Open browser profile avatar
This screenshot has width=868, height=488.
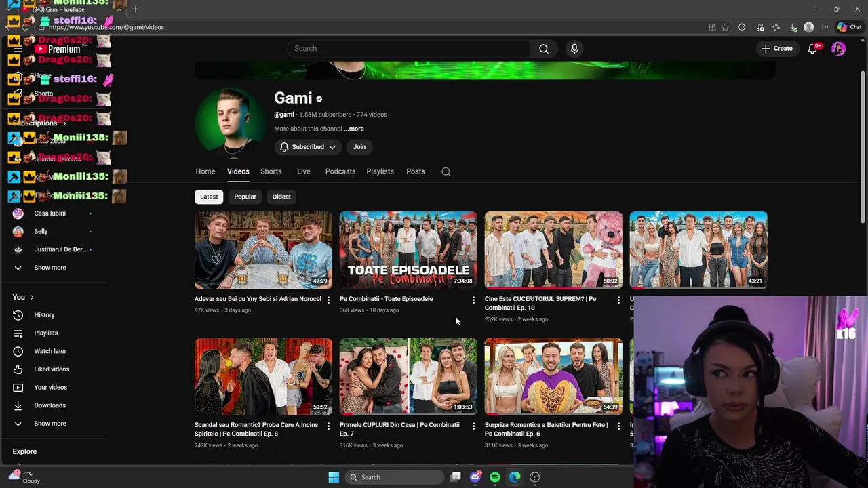pos(808,27)
